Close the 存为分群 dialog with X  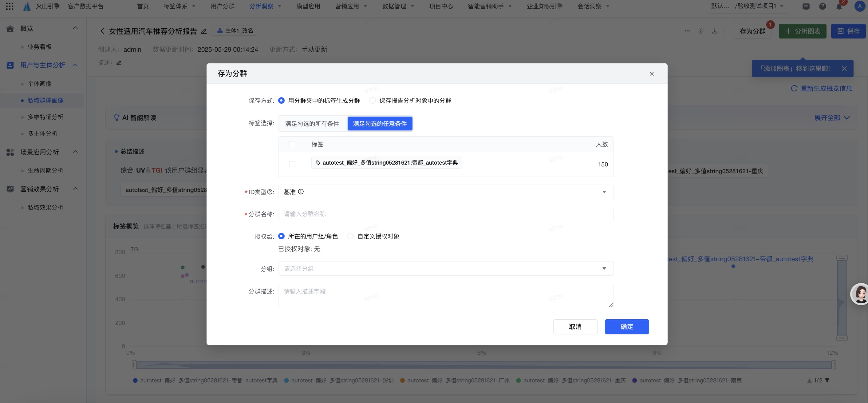point(652,74)
